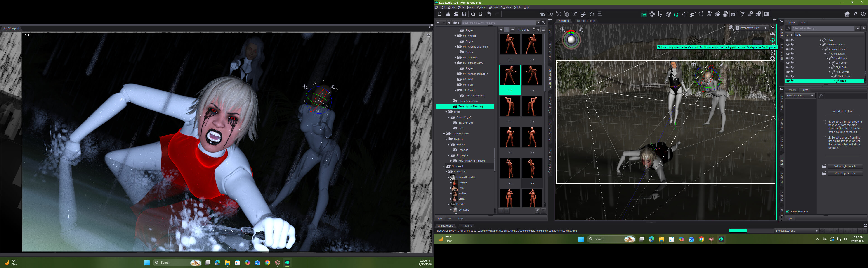
Task: Open the Perspective View dropdown
Action: 752,28
